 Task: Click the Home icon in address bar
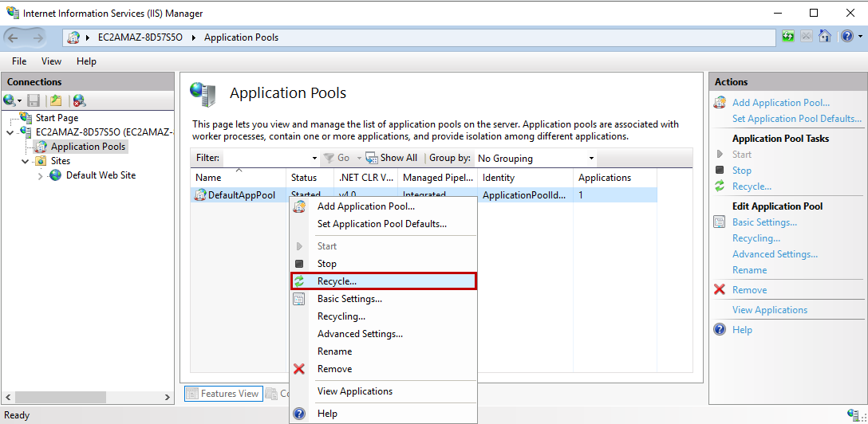click(825, 37)
